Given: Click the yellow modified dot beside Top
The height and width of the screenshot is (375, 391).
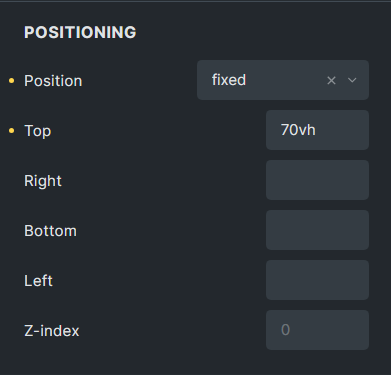Looking at the screenshot, I should coord(12,131).
